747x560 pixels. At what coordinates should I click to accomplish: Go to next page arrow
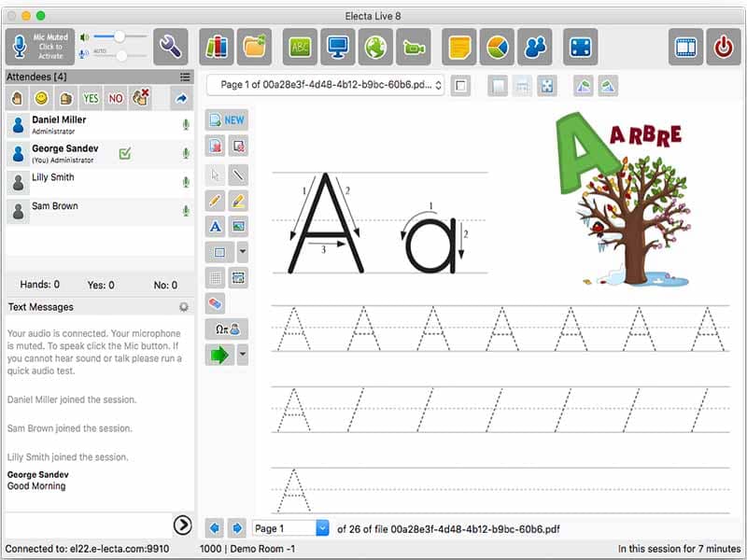tap(237, 528)
